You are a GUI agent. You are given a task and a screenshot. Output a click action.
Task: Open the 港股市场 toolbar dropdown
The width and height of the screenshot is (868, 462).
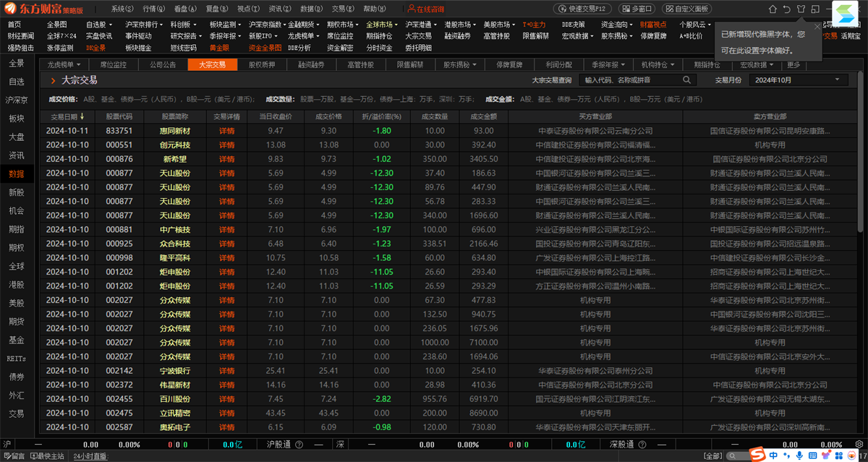460,25
